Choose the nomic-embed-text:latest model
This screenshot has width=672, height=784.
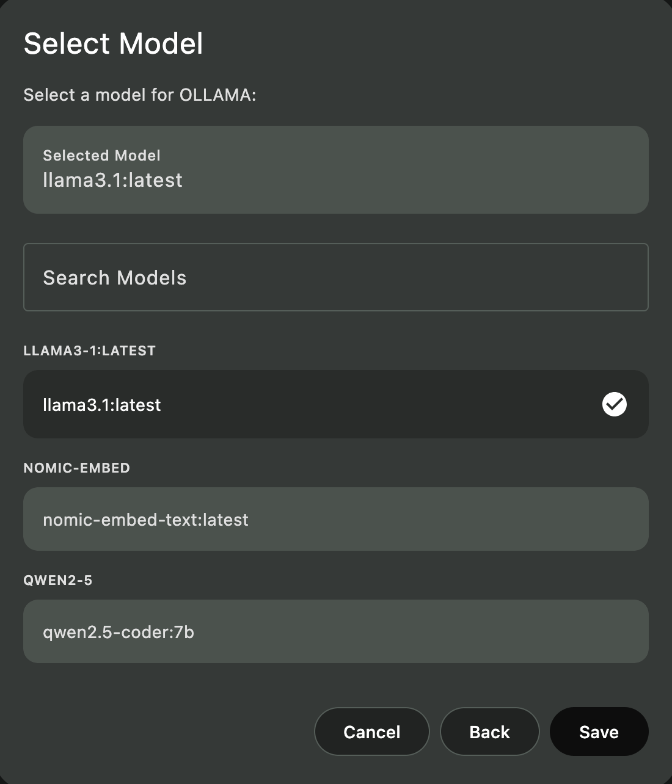[335, 519]
